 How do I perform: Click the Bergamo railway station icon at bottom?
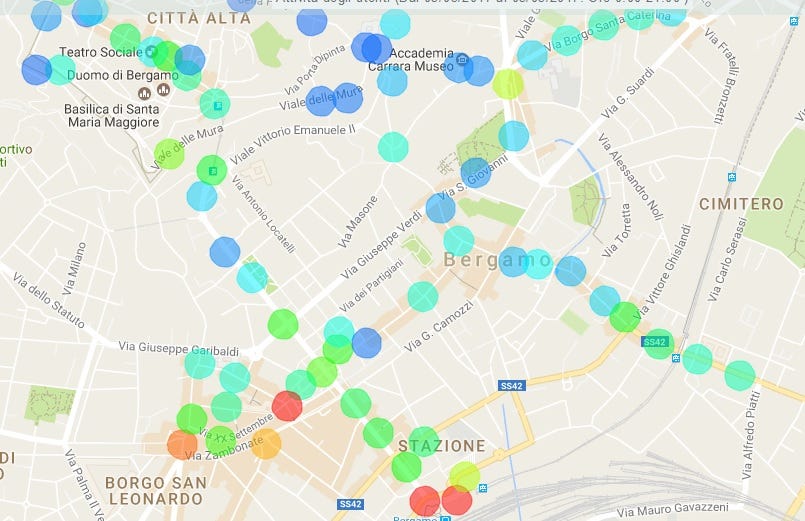pos(445,518)
